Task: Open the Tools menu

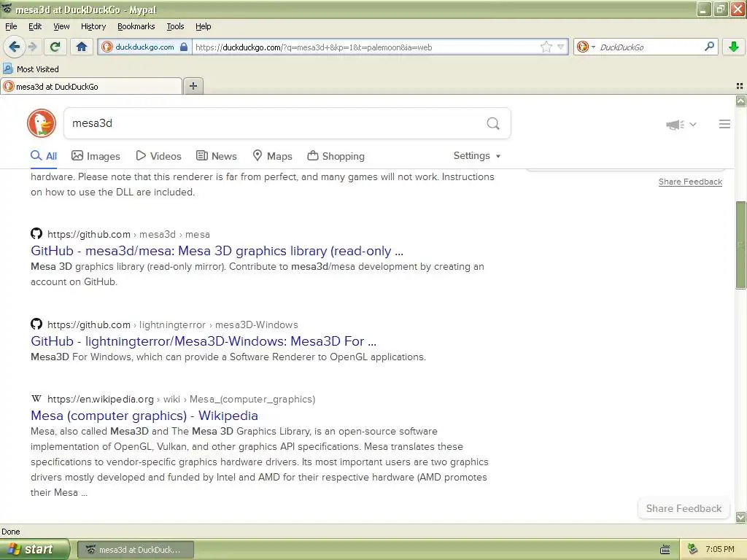Action: pos(175,26)
